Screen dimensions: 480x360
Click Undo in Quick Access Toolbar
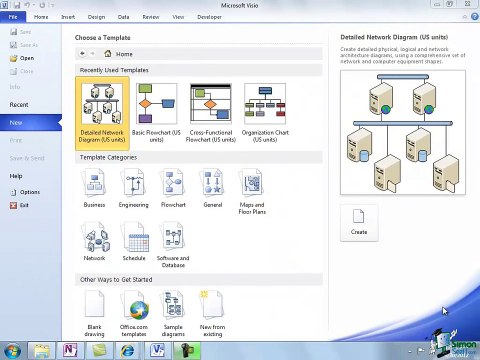click(27, 5)
